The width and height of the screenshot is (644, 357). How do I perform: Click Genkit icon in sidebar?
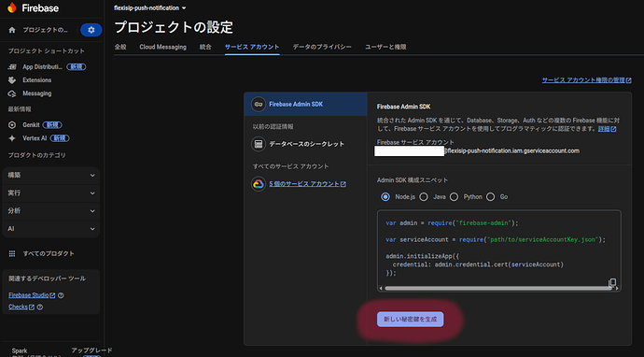point(12,125)
